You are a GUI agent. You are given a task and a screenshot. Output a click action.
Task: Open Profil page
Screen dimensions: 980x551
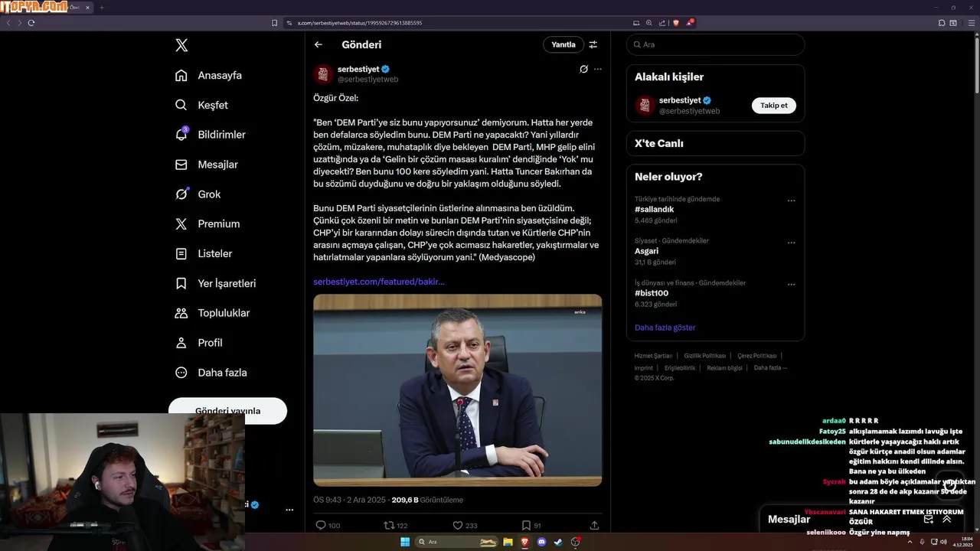point(198,343)
